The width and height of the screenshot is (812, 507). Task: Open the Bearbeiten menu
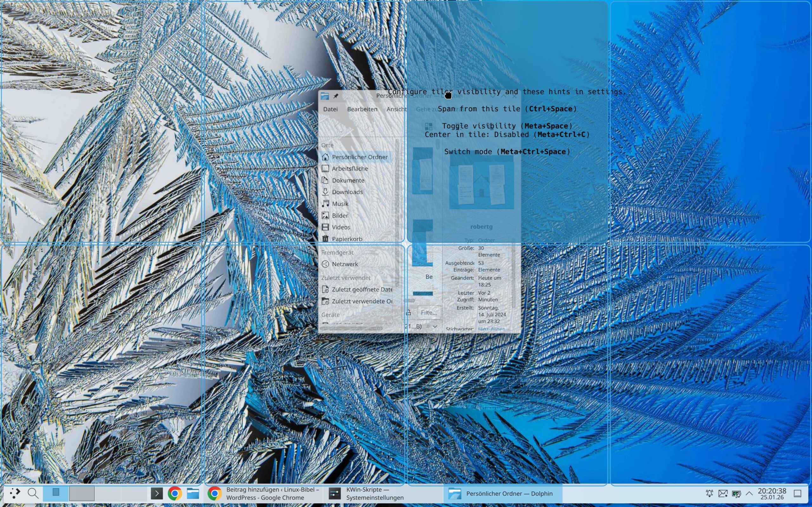point(362,109)
